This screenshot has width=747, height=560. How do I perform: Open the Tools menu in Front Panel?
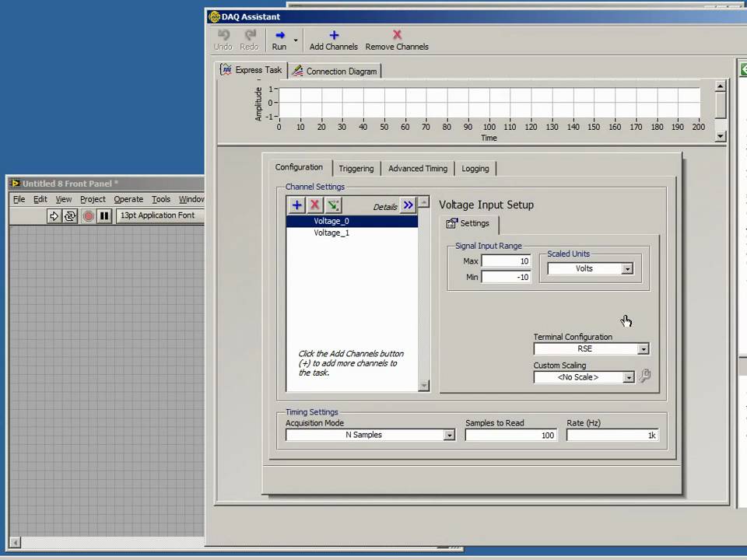tap(161, 199)
